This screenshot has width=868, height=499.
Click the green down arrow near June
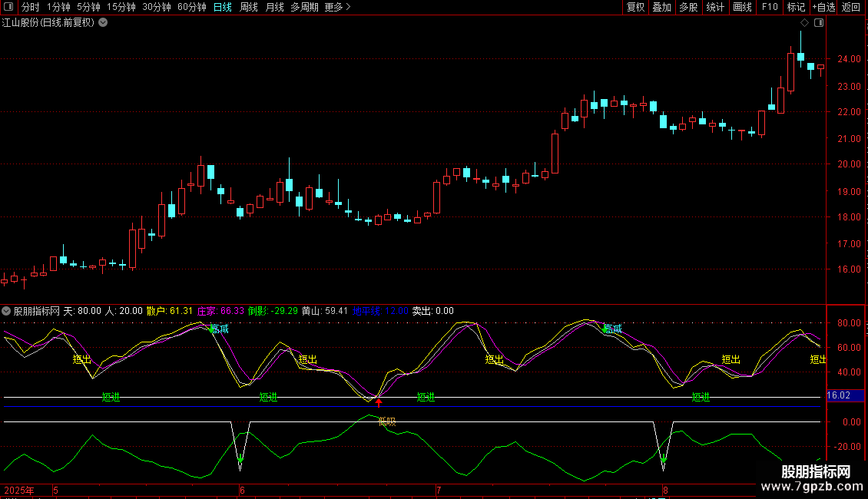click(240, 460)
